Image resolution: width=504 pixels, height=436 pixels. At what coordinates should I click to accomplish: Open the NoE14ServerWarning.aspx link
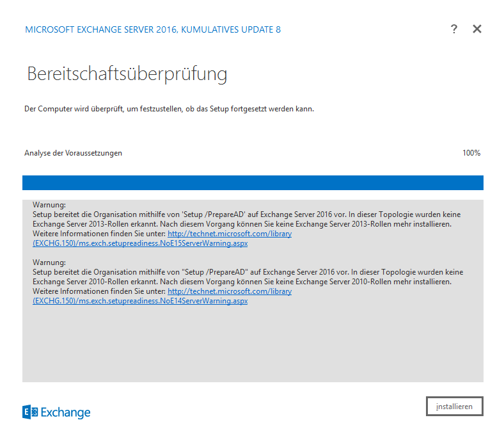coord(140,301)
